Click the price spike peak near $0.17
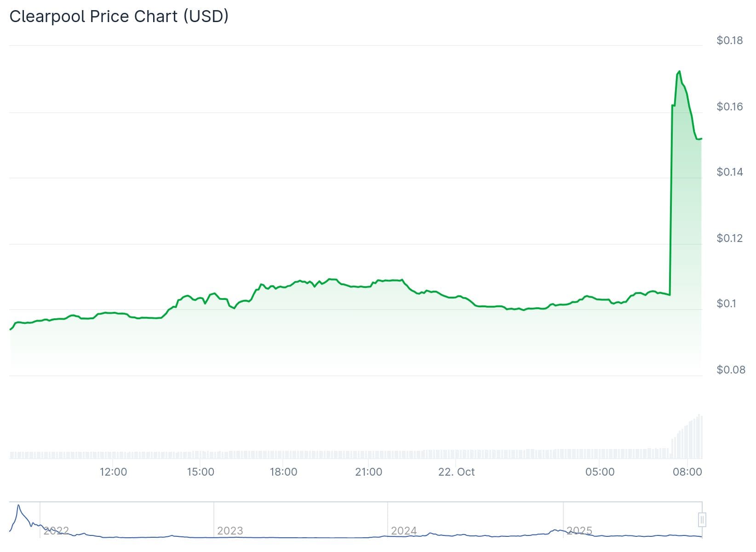 point(679,71)
